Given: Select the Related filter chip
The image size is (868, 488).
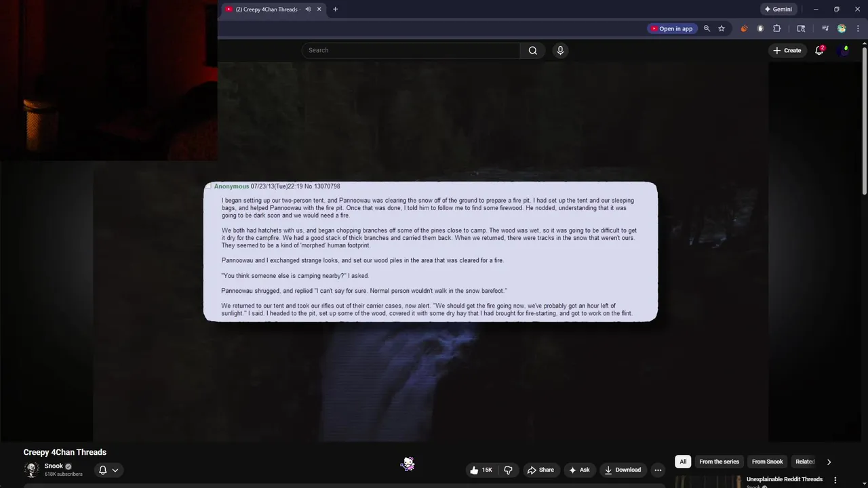Looking at the screenshot, I should pyautogui.click(x=805, y=462).
